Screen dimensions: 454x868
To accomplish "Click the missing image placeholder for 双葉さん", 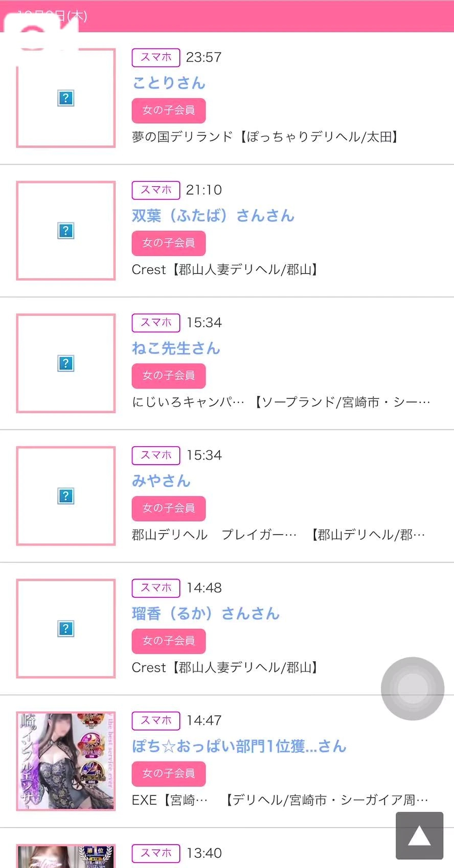I will point(66,231).
